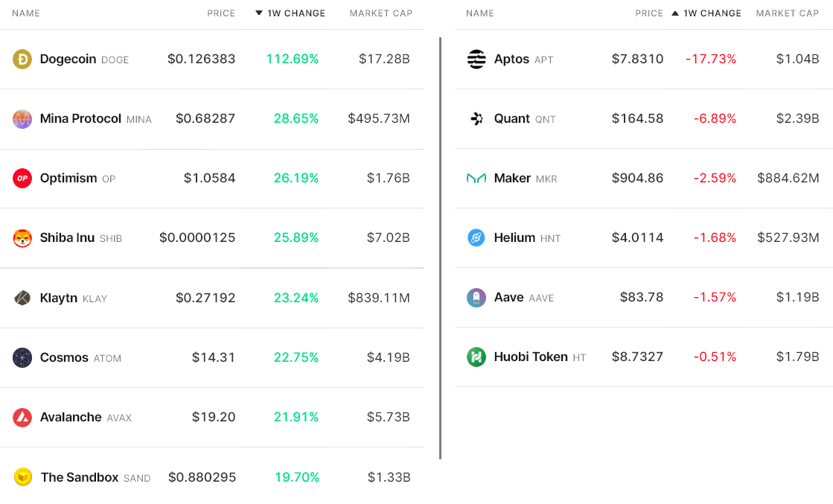This screenshot has height=504, width=833.
Task: Click the Aave ghost icon
Action: 476,297
